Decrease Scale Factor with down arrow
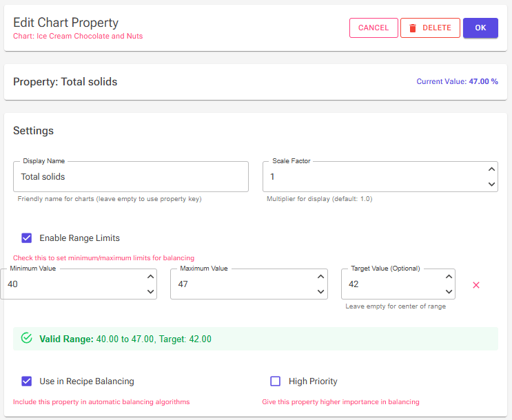The image size is (512, 420). [x=491, y=185]
